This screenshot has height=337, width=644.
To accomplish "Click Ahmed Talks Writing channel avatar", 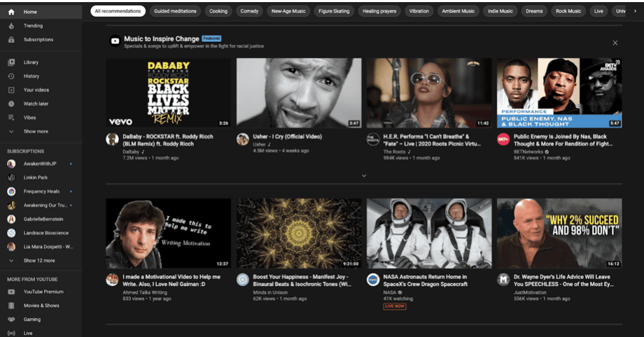I will tap(112, 280).
